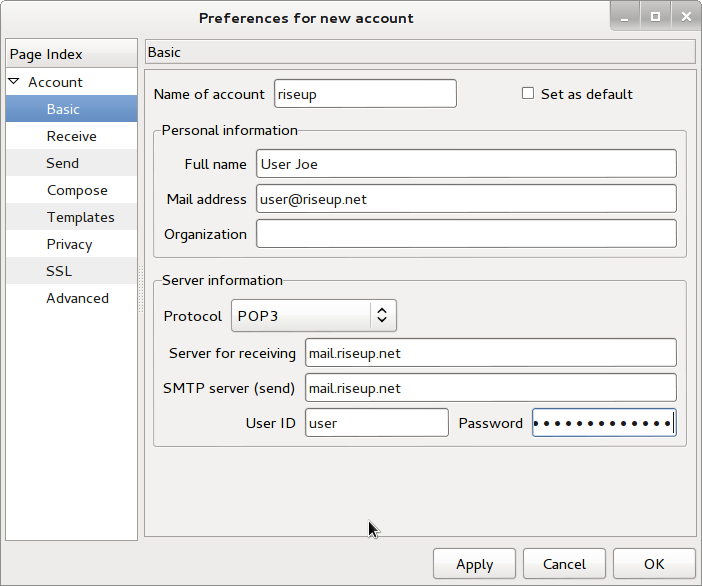Click the Full name text field
Viewport: 702px width, 586px height.
tap(466, 164)
